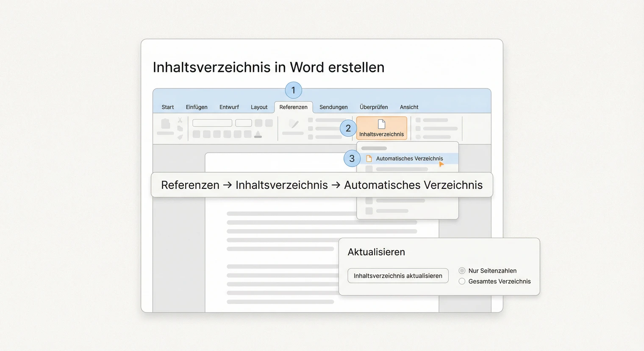
Task: Click the step 2 numbered circle badge
Action: (x=348, y=128)
